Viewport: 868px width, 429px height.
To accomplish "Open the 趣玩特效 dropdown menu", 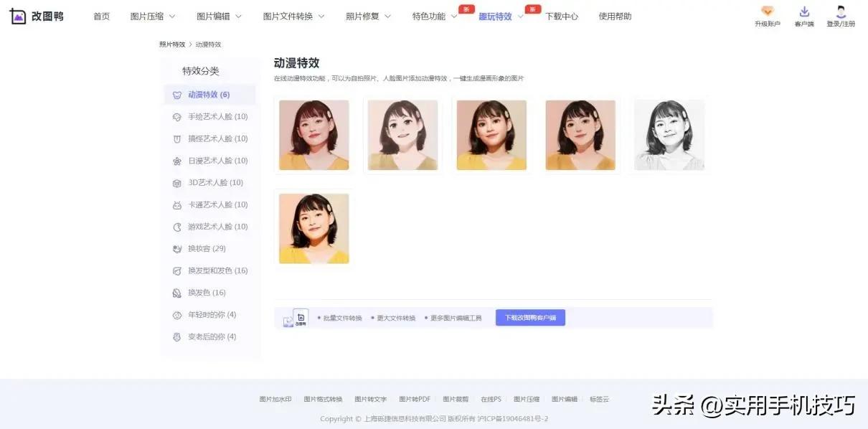I will tap(498, 16).
